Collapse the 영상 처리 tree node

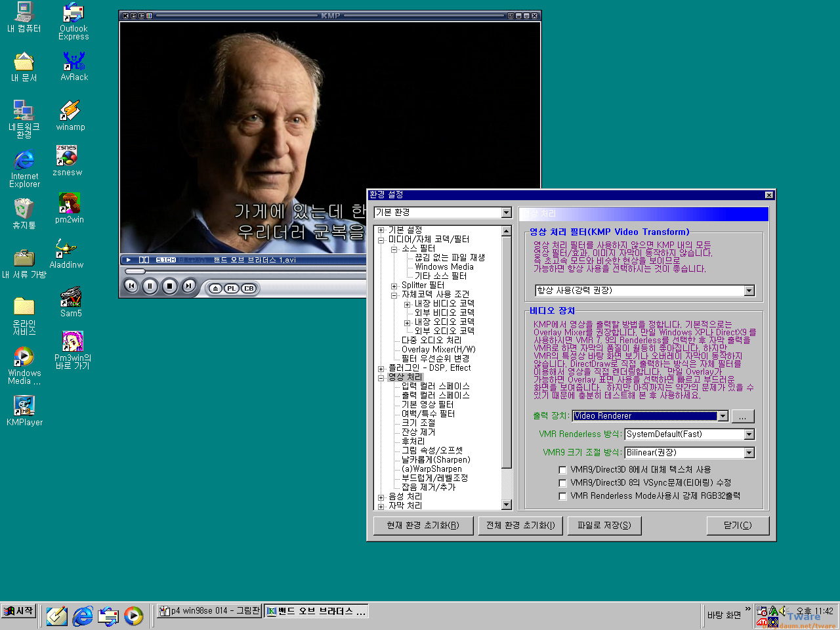coord(381,377)
